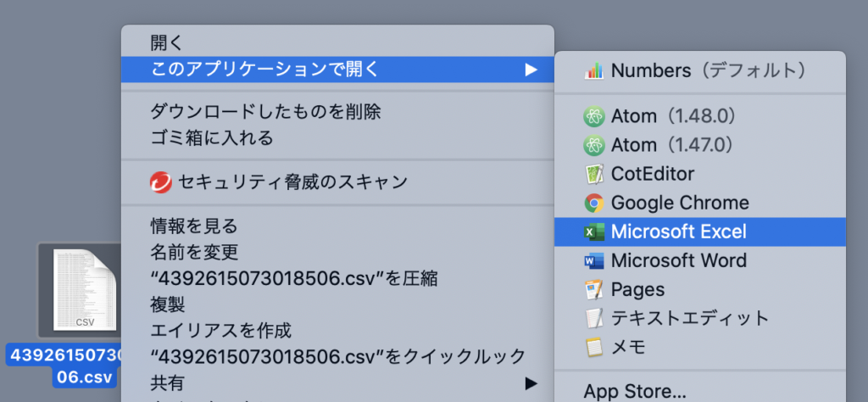Screen dimensions: 868x402
Task: Open file with Atom（1.47.0）label
Action: [673, 145]
